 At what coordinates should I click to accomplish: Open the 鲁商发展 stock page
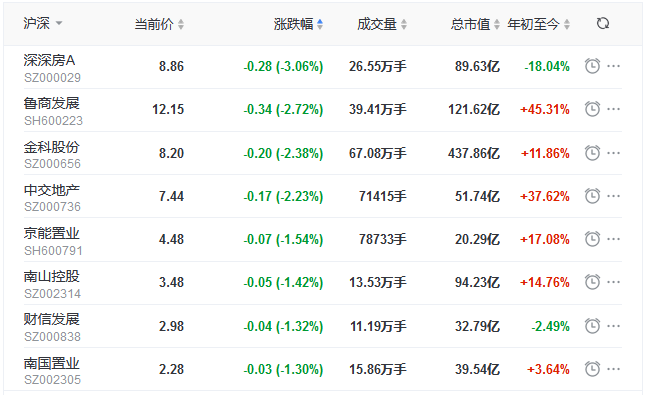[52, 103]
